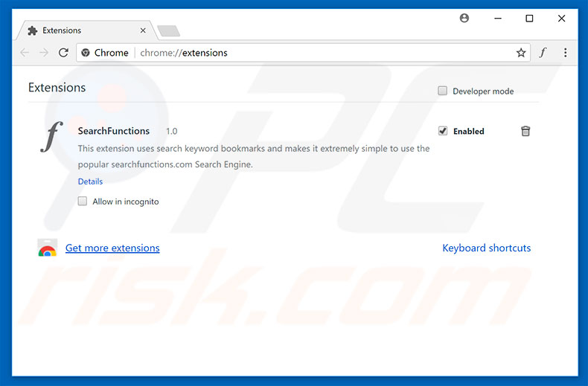Click the Chrome site info icon

[86, 53]
